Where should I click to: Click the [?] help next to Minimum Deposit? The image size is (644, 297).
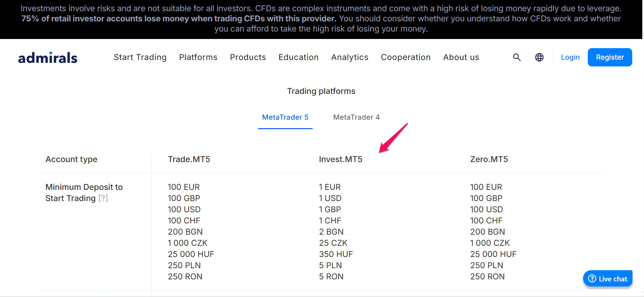click(103, 198)
